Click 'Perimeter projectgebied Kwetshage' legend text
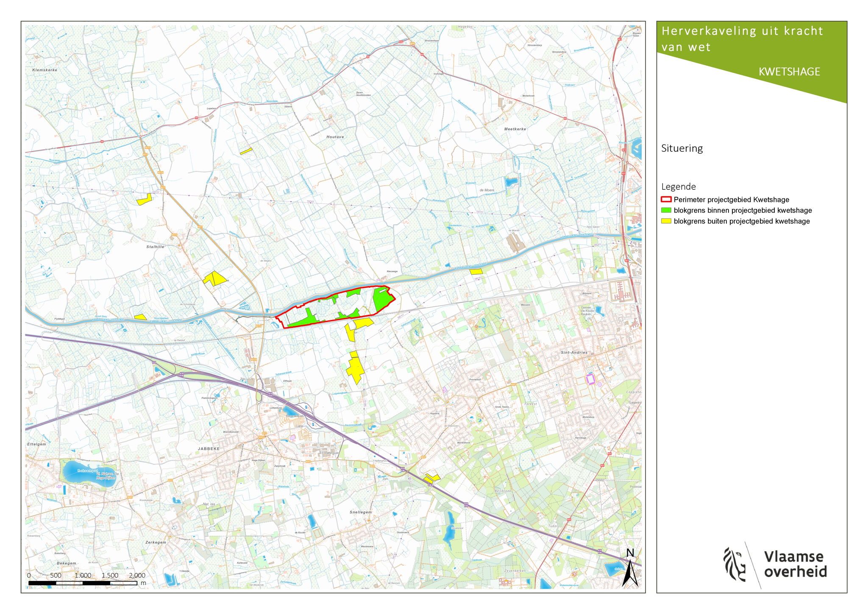The image size is (868, 614). pos(732,200)
